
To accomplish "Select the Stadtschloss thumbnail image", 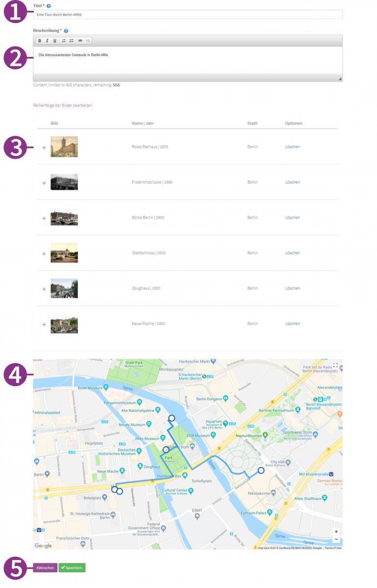I will point(64,253).
